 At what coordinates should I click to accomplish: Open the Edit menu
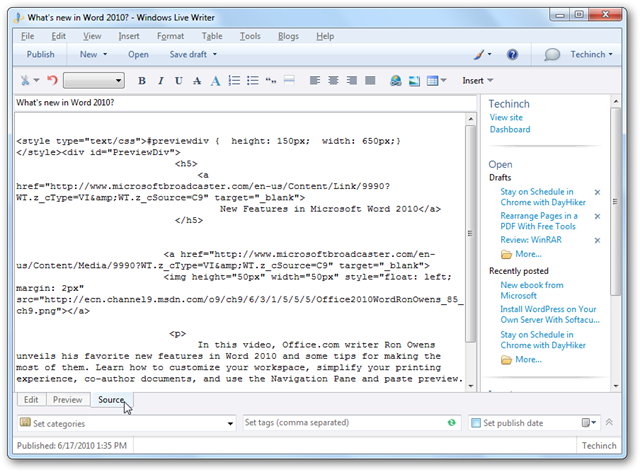tap(58, 36)
